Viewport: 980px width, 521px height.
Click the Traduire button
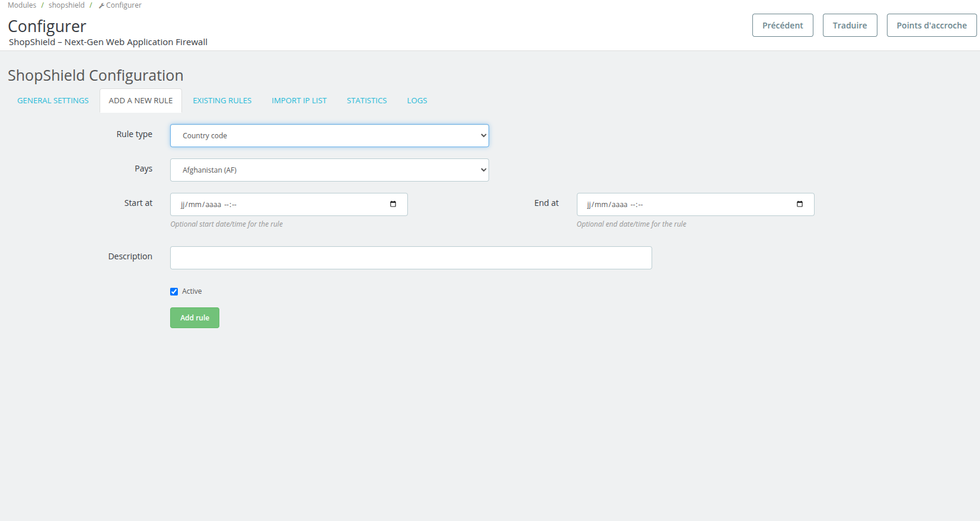click(x=850, y=26)
